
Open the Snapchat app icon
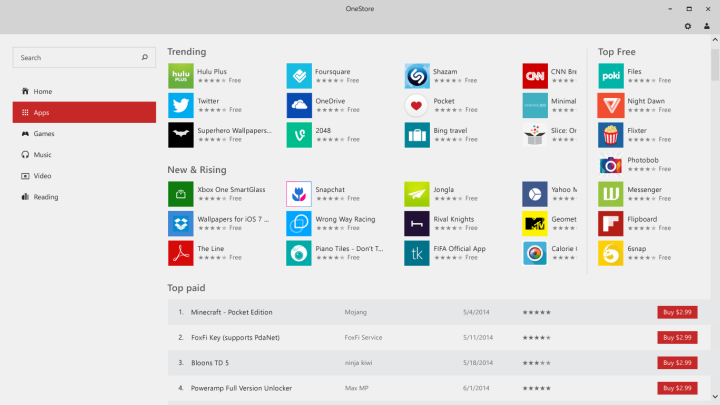pyautogui.click(x=299, y=194)
